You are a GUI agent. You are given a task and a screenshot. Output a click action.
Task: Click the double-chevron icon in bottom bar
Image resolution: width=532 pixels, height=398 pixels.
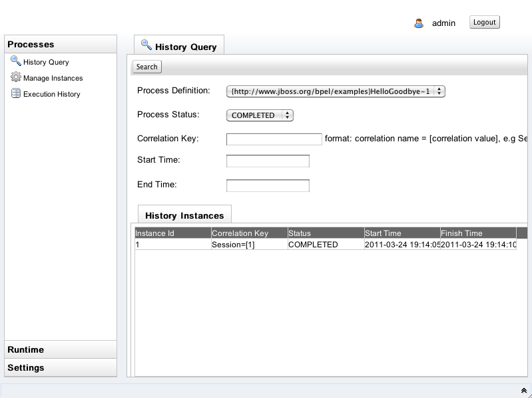[x=524, y=391]
